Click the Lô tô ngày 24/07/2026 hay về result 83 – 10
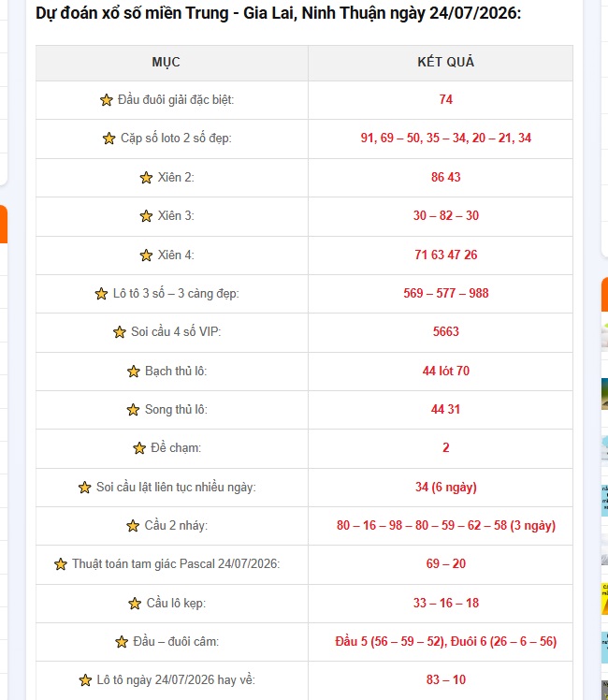608x700 pixels. pos(445,680)
